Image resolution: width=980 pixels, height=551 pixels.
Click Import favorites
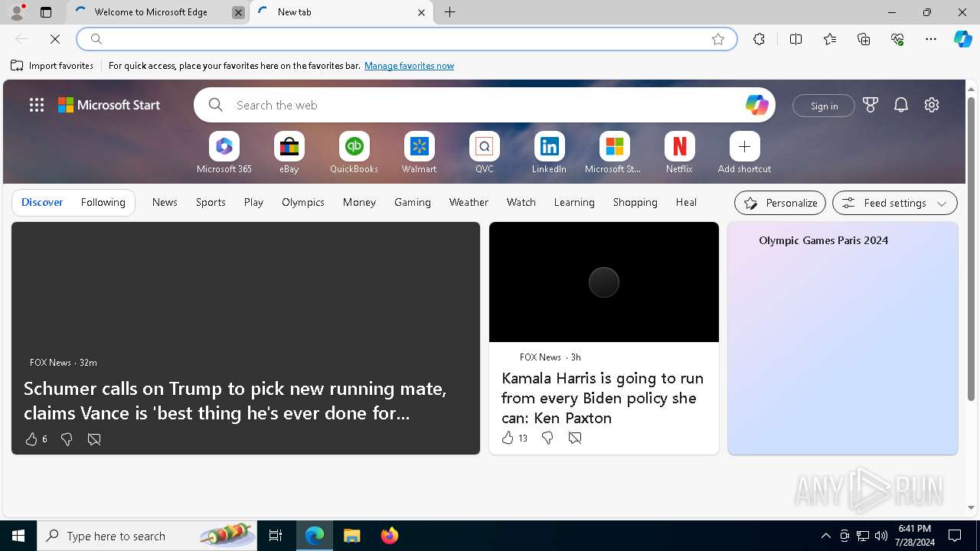(x=52, y=66)
